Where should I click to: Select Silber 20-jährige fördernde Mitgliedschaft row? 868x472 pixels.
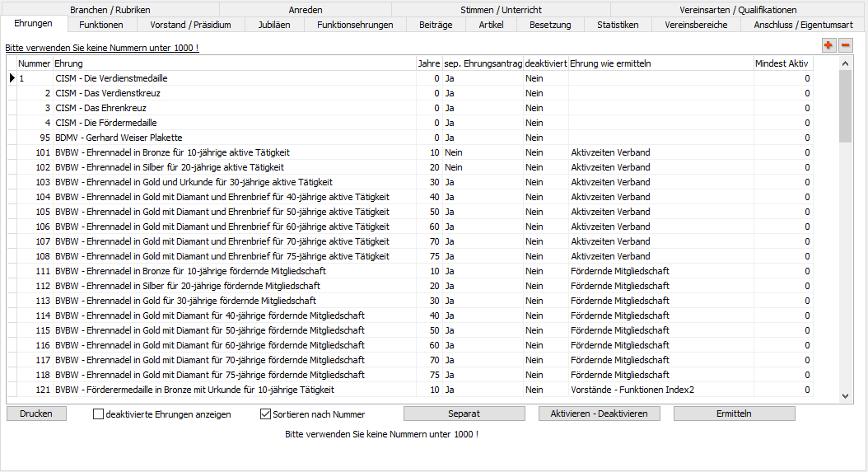(409, 286)
